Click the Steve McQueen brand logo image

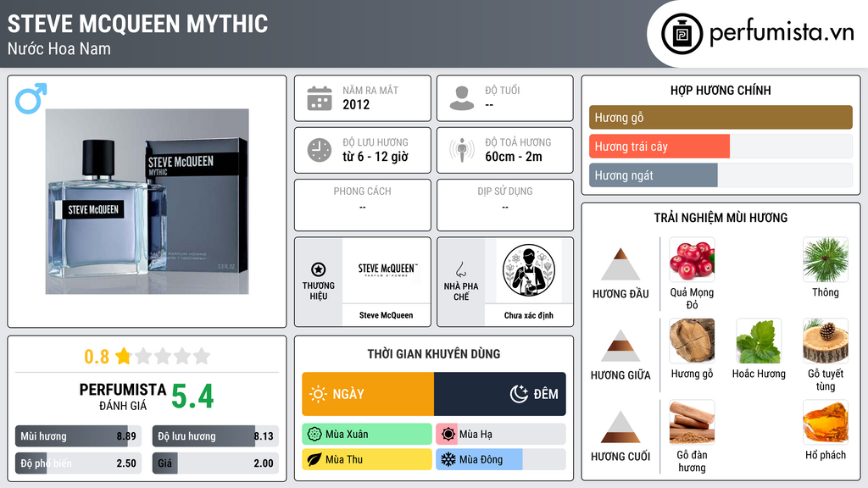387,270
